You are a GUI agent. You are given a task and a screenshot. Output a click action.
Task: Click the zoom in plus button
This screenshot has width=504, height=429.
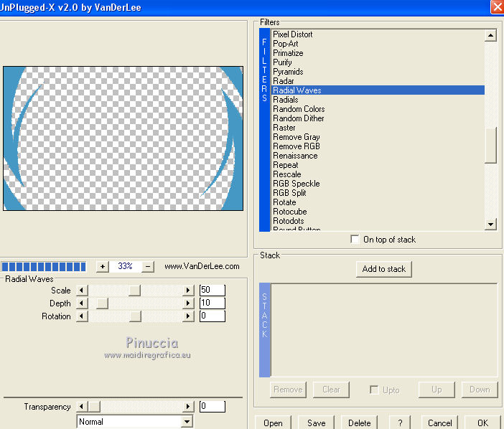pyautogui.click(x=102, y=267)
